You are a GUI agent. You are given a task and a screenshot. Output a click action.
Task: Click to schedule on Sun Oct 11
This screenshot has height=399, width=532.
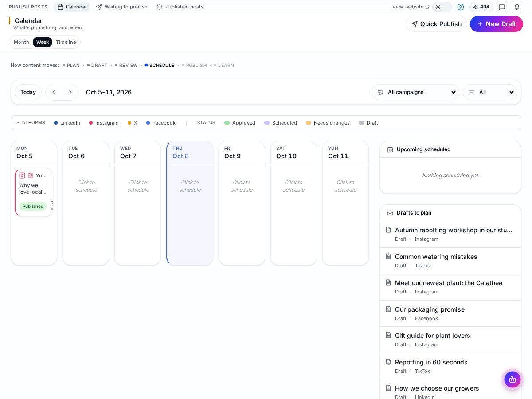(x=345, y=186)
